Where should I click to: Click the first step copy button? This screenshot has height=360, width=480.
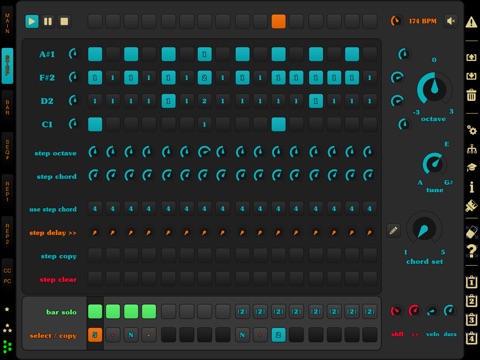pyautogui.click(x=95, y=255)
